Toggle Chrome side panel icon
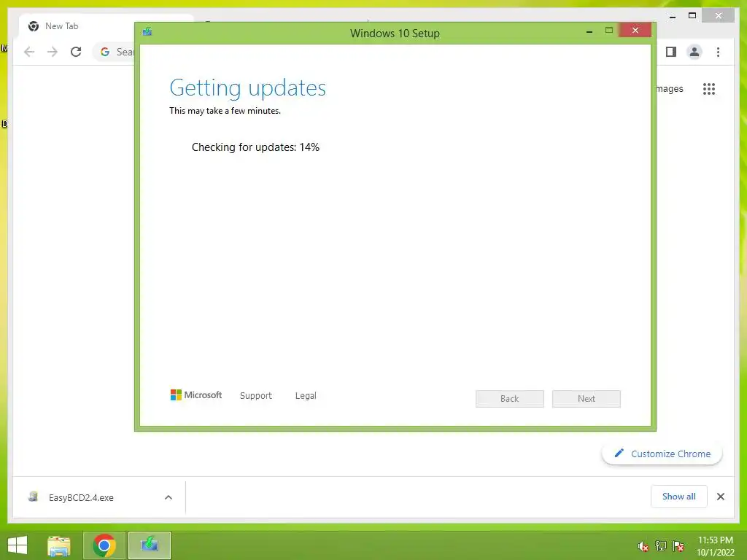The image size is (747, 560). click(x=671, y=52)
